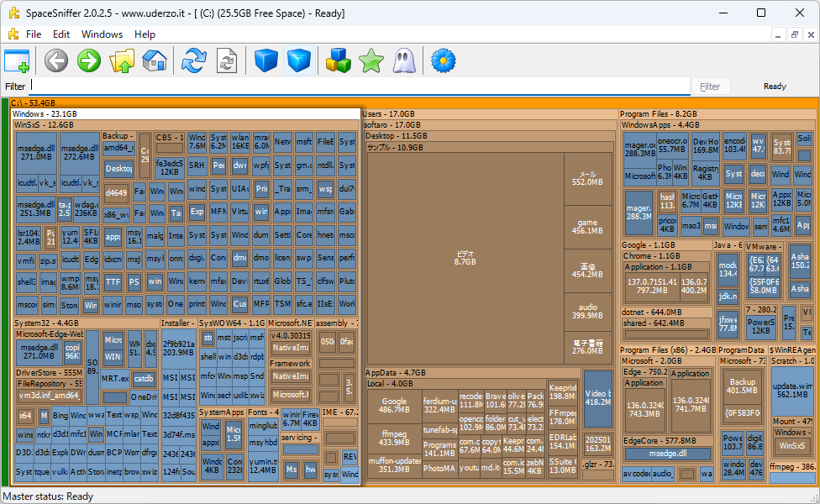This screenshot has width=820, height=504.
Task: Click the muffon-updater 351.3MB block
Action: coord(394,465)
